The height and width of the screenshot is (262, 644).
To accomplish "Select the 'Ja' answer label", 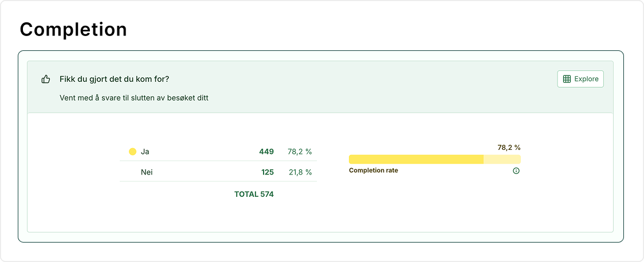I will pyautogui.click(x=145, y=152).
